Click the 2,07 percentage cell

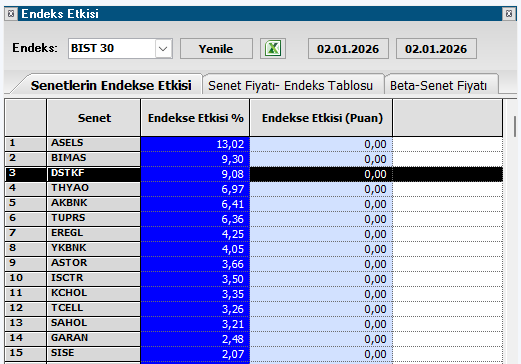click(195, 354)
